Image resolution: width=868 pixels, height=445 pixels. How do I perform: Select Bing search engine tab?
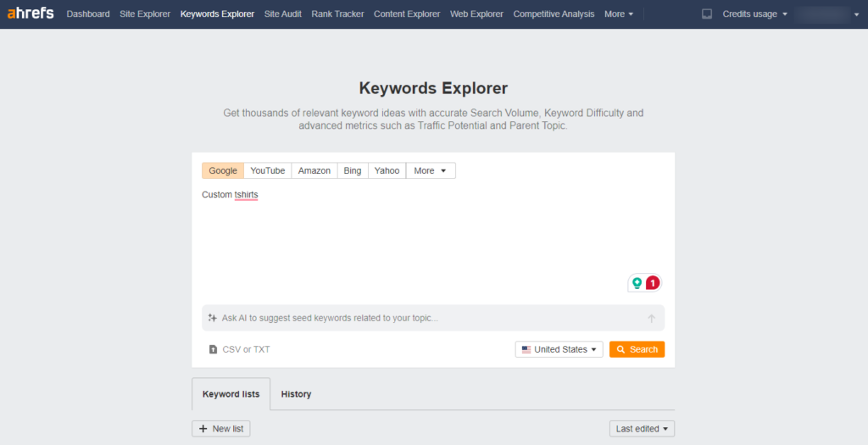pos(353,170)
